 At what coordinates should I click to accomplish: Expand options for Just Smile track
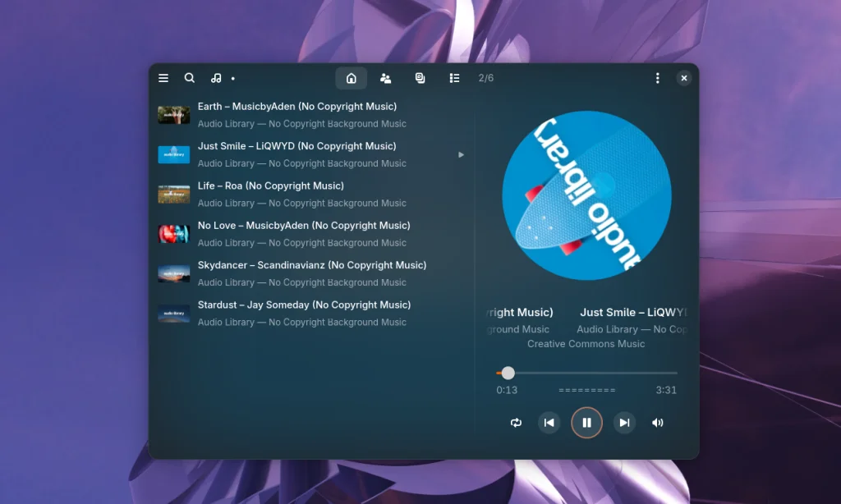pos(461,154)
